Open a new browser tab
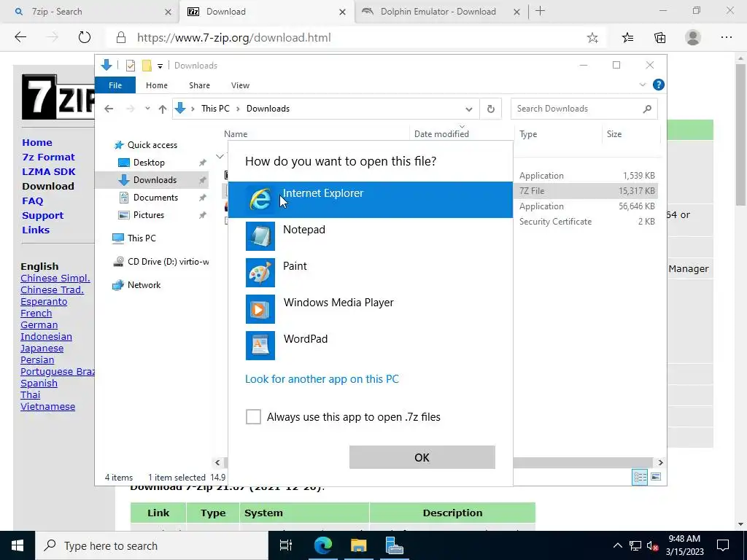This screenshot has width=747, height=560. click(x=540, y=11)
